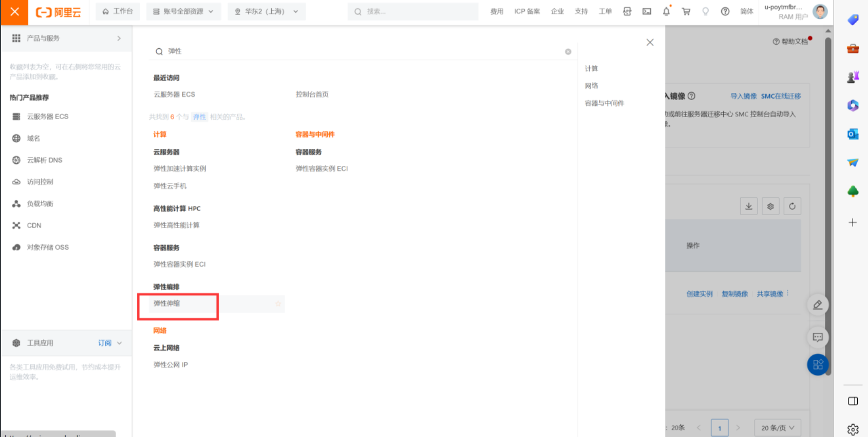868x437 pixels.
Task: Open the 企业 menu
Action: coord(557,11)
